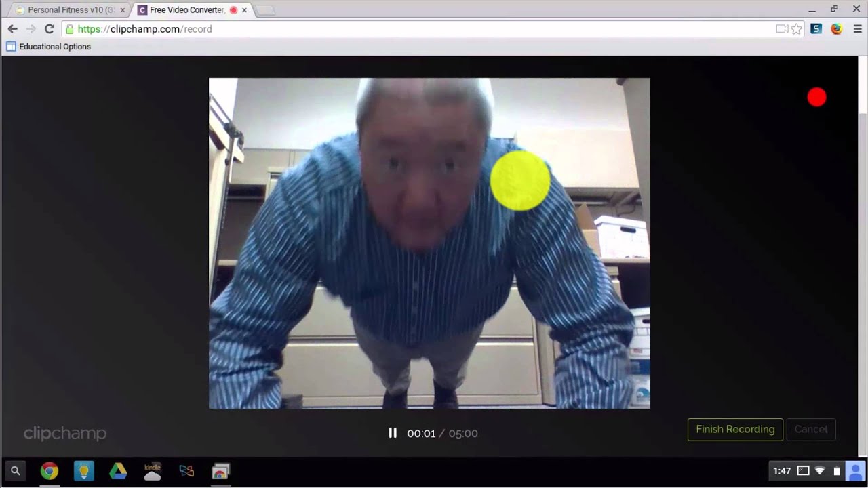This screenshot has height=488, width=868.
Task: Open the Chrome hamburger menu
Action: 857,29
